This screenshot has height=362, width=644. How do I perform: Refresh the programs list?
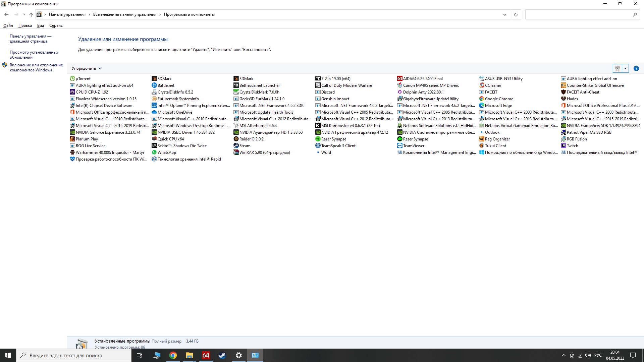coord(516,14)
